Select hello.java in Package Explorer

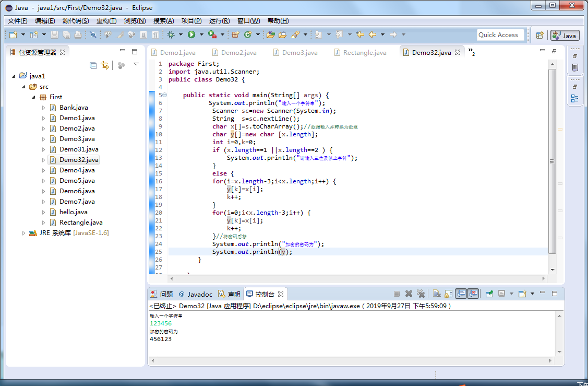click(x=74, y=212)
